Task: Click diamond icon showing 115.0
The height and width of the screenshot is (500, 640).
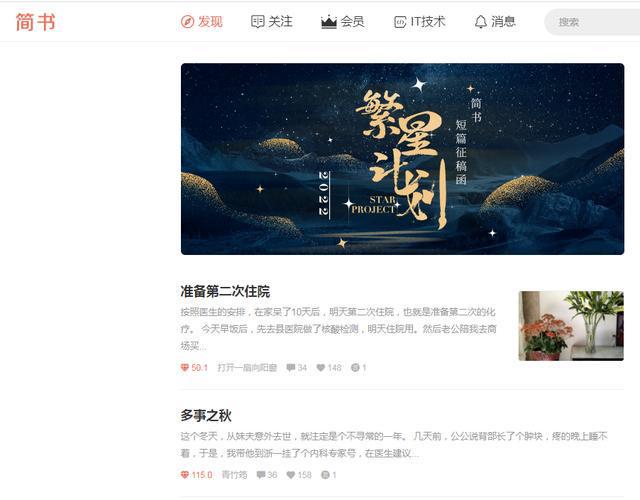Action: click(x=184, y=475)
